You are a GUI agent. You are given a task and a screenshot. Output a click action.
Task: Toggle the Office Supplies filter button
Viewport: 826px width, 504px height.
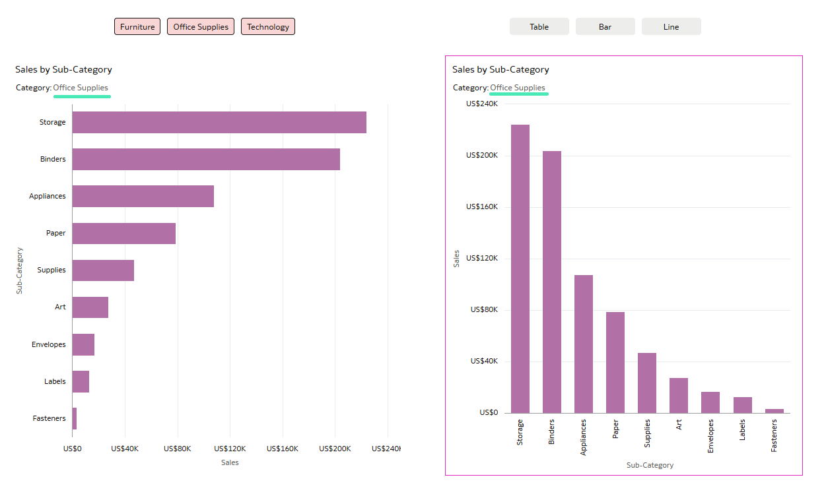[201, 27]
